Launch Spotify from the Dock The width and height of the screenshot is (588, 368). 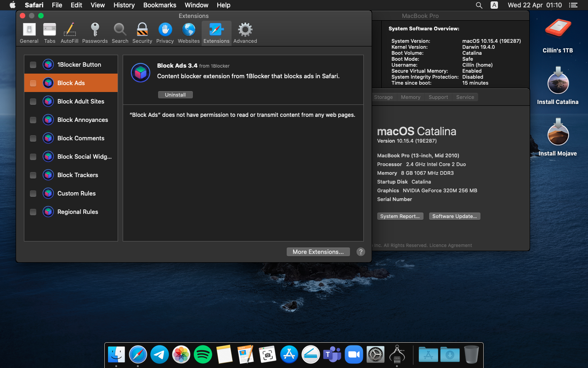point(203,355)
